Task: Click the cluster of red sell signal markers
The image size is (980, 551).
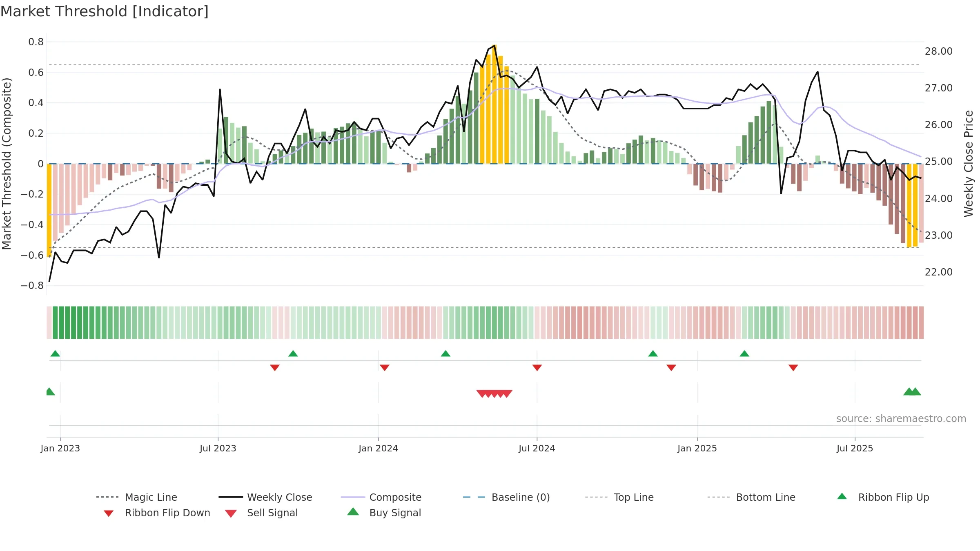Action: (x=494, y=394)
